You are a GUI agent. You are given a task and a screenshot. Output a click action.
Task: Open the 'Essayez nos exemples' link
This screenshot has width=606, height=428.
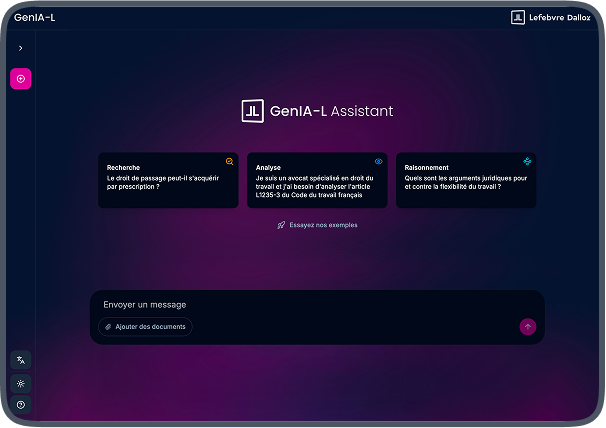click(318, 225)
